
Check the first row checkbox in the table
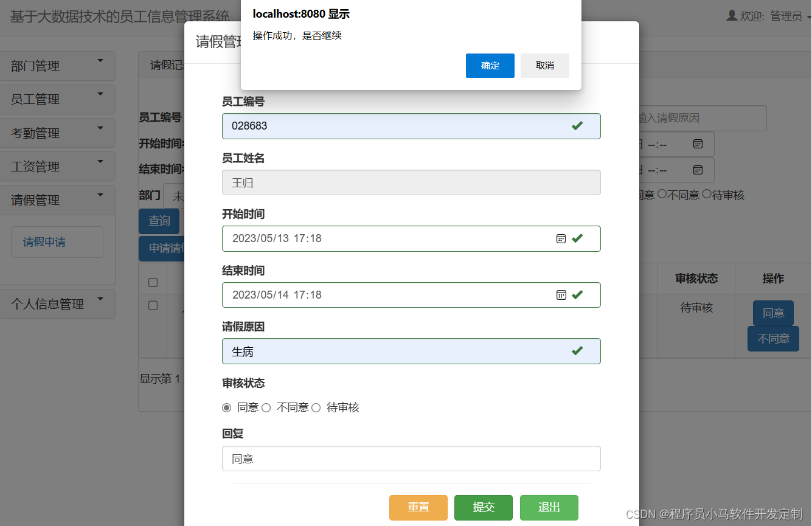tap(153, 305)
